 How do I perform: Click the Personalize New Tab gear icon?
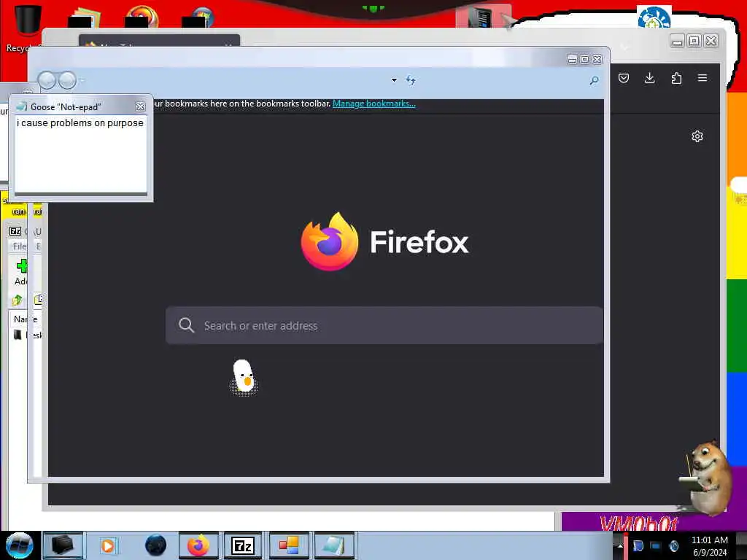(x=697, y=136)
